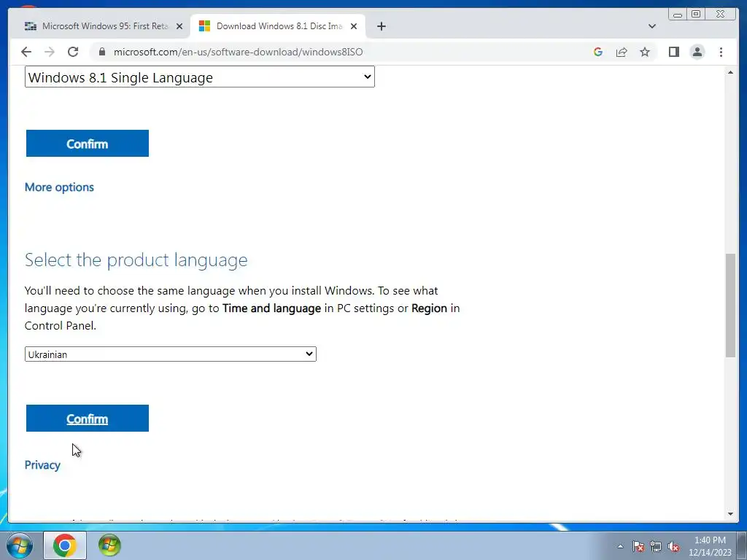Close the Microsoft Windows 95 tab
The image size is (747, 560).
pyautogui.click(x=179, y=26)
